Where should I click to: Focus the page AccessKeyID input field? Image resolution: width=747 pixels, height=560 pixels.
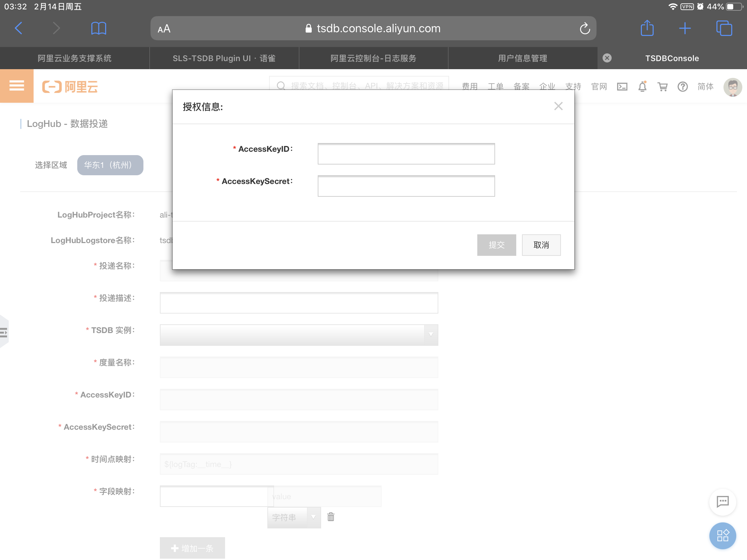299,399
